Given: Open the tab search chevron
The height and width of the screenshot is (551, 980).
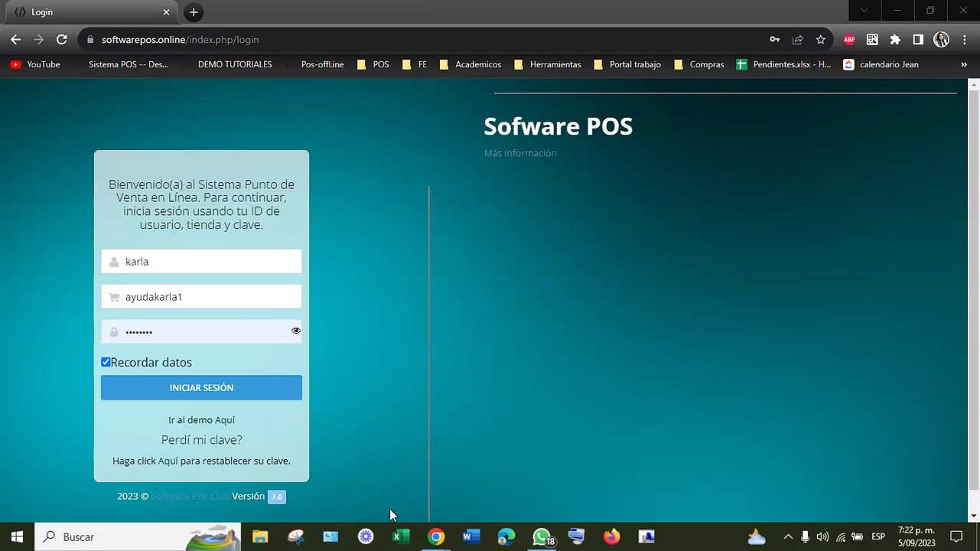Looking at the screenshot, I should [864, 11].
